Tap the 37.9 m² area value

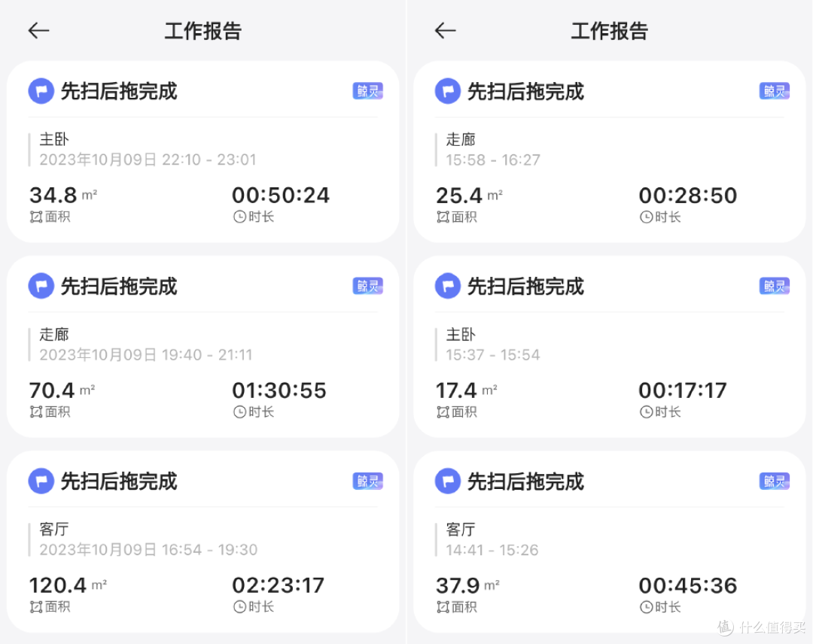tap(467, 585)
